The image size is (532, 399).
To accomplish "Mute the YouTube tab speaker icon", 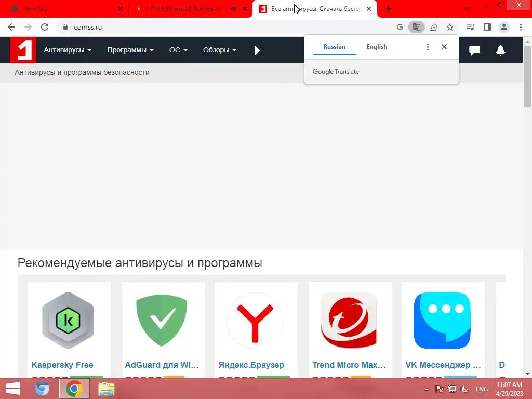I will coord(233,9).
